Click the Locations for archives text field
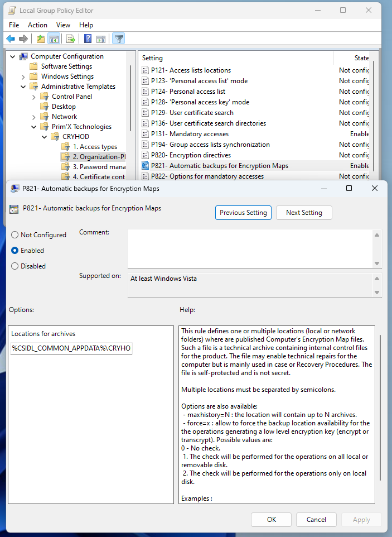The image size is (392, 537). (x=71, y=349)
